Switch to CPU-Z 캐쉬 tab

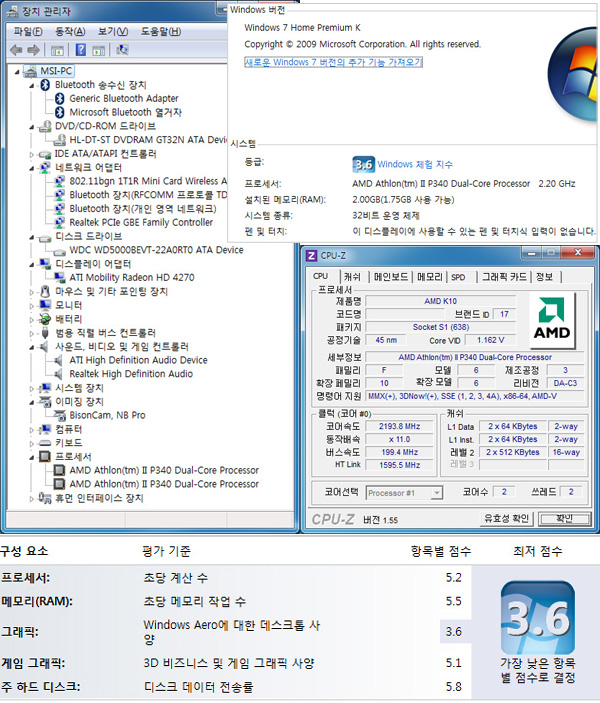pyautogui.click(x=352, y=277)
